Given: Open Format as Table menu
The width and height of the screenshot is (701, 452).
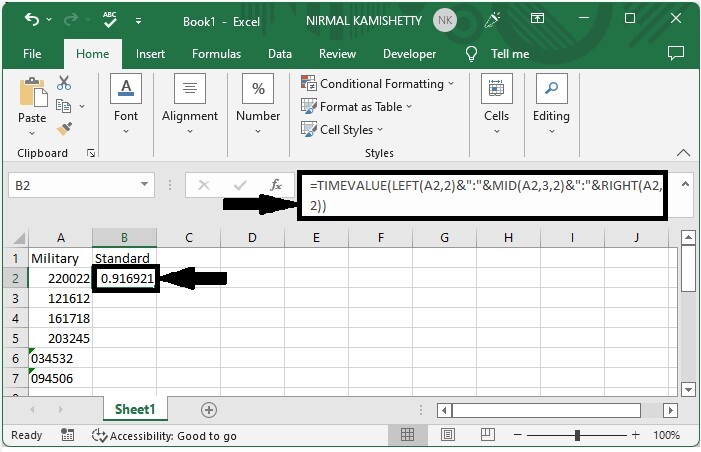Looking at the screenshot, I should (356, 107).
